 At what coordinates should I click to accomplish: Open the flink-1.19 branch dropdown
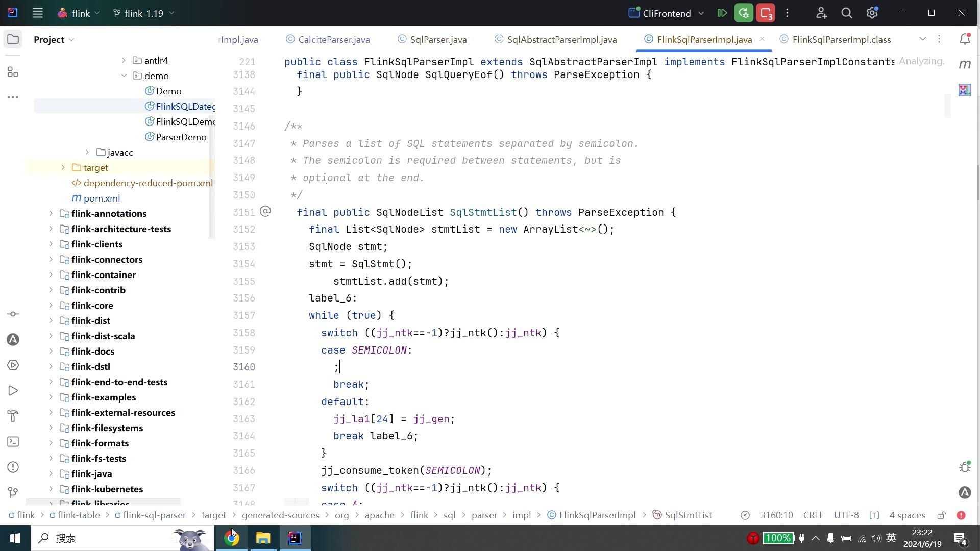pyautogui.click(x=144, y=13)
